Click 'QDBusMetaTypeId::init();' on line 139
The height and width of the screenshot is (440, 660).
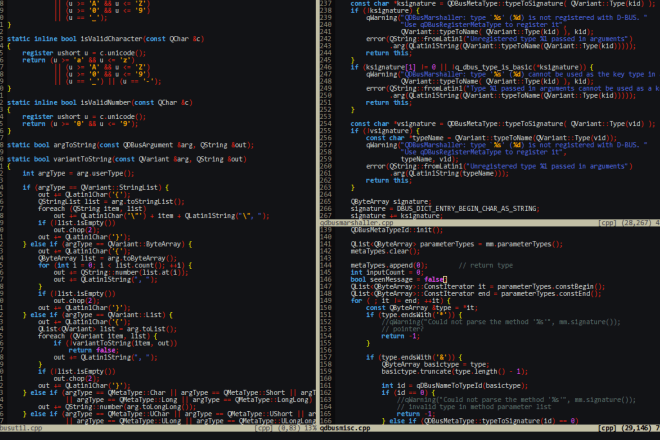pyautogui.click(x=397, y=230)
